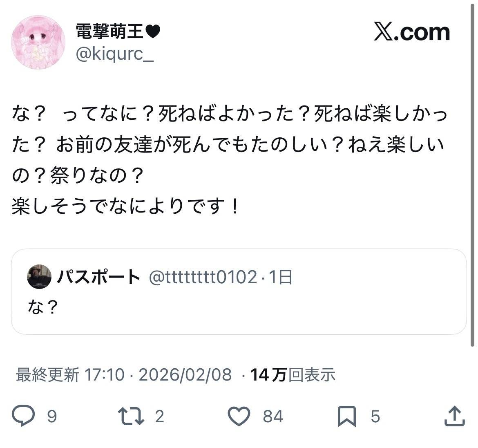Click the like count 84
This screenshot has height=448, width=478.
click(273, 416)
